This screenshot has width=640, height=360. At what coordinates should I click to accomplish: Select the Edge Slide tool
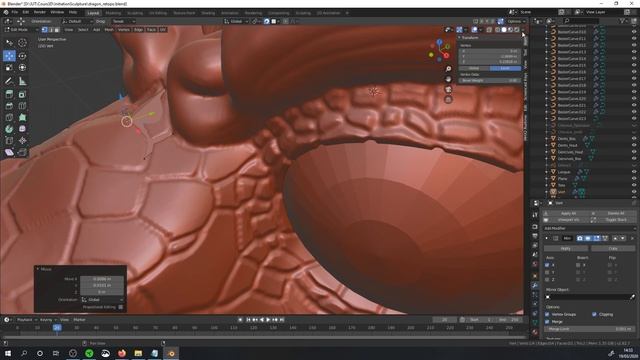pyautogui.click(x=9, y=141)
